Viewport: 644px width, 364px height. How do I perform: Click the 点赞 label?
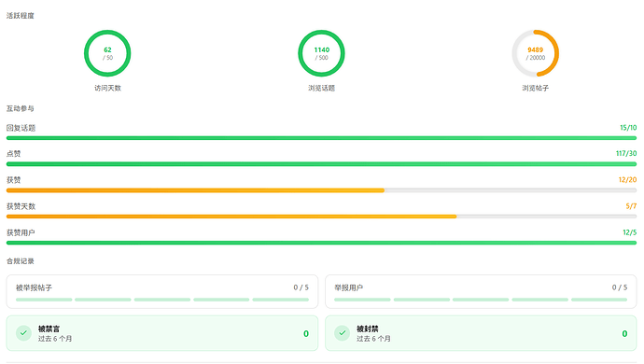click(x=14, y=154)
